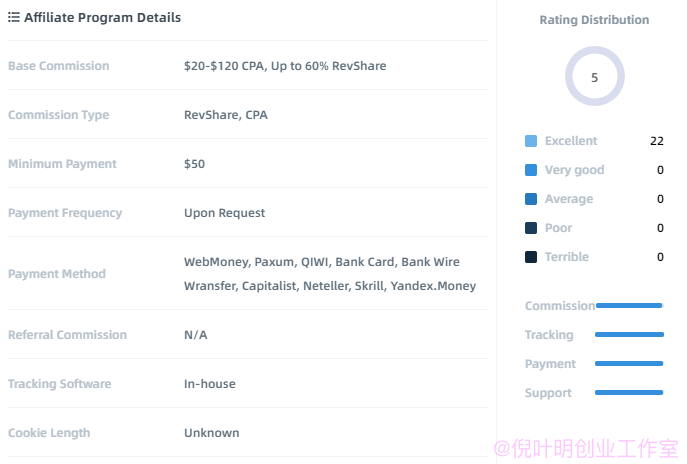Click the Very good legend color square
Viewport: 687px width, 464px height.
pos(531,170)
